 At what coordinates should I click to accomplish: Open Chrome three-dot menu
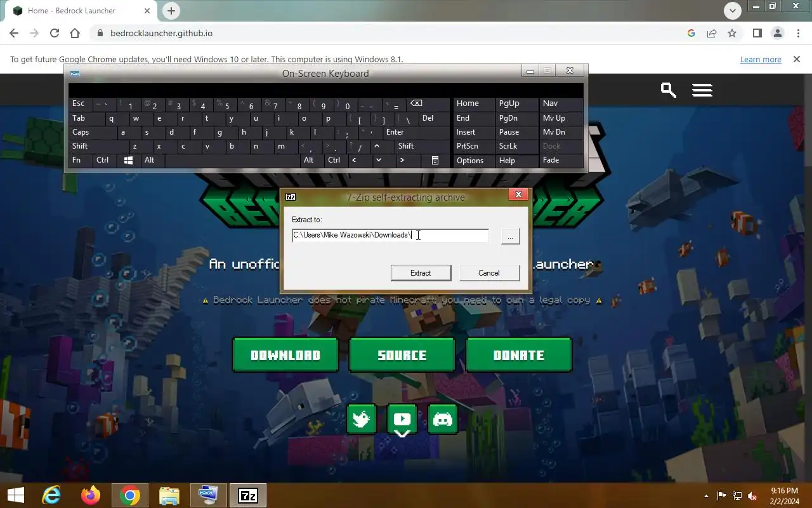tap(797, 33)
